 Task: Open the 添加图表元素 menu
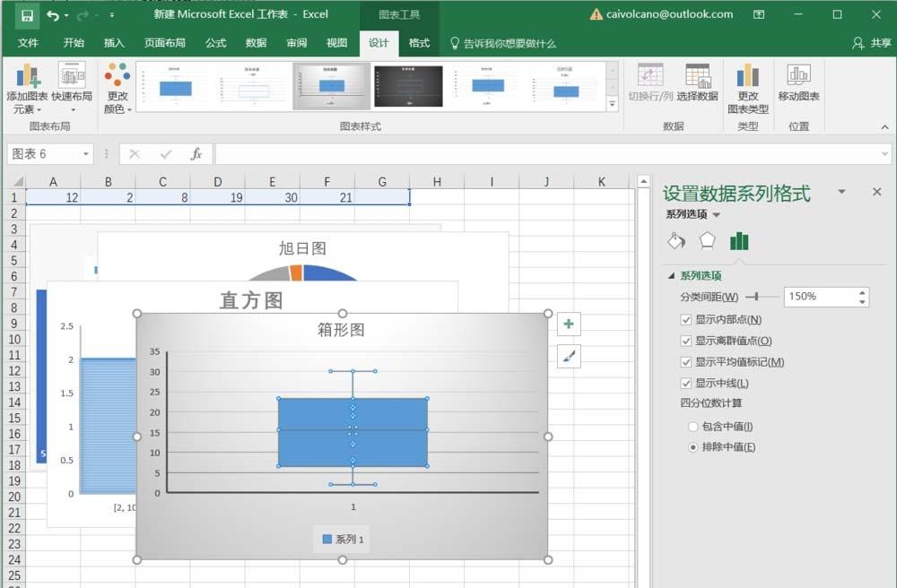click(29, 90)
